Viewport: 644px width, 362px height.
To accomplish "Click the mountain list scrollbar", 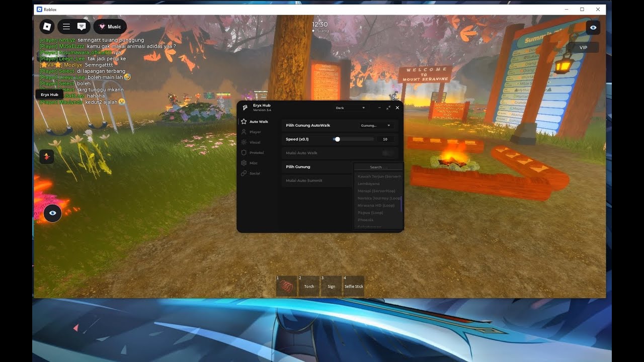I will click(401, 203).
